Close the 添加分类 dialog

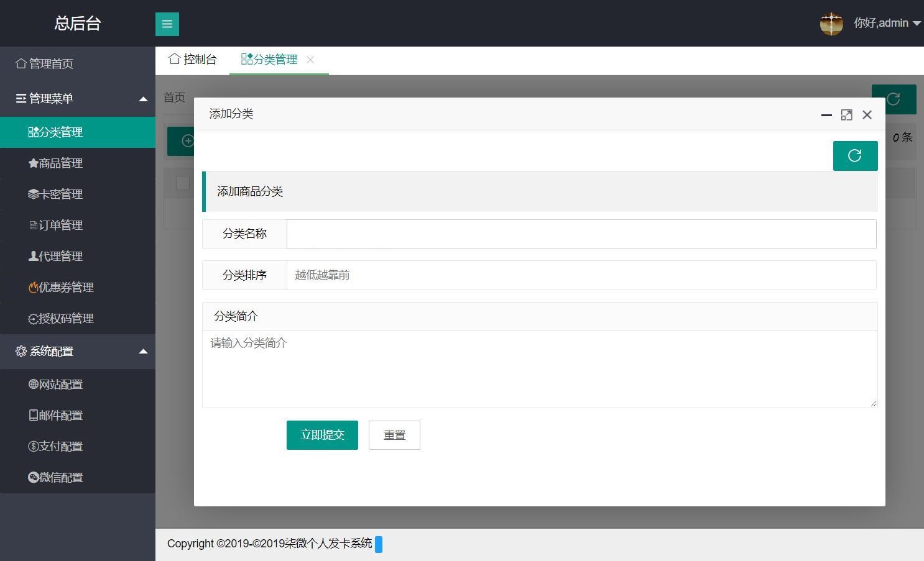point(867,115)
